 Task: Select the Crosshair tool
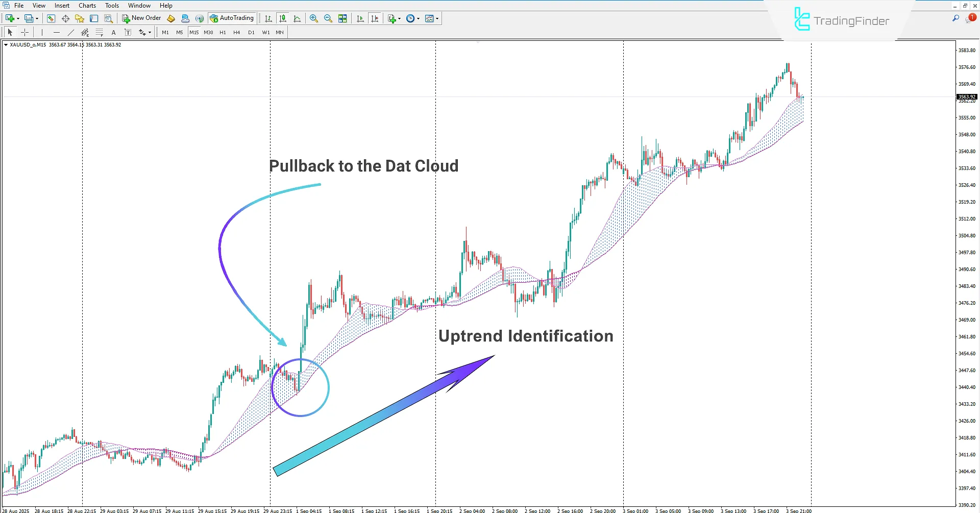point(24,32)
